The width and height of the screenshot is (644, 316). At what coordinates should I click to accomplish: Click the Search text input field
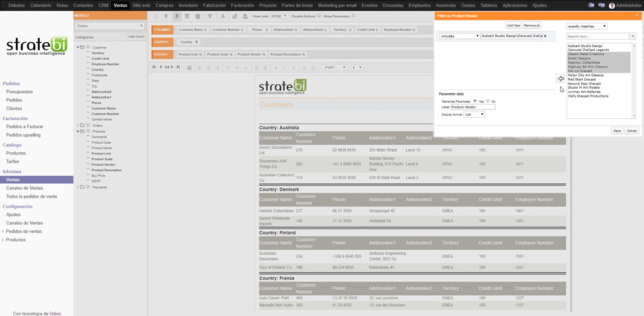click(597, 37)
